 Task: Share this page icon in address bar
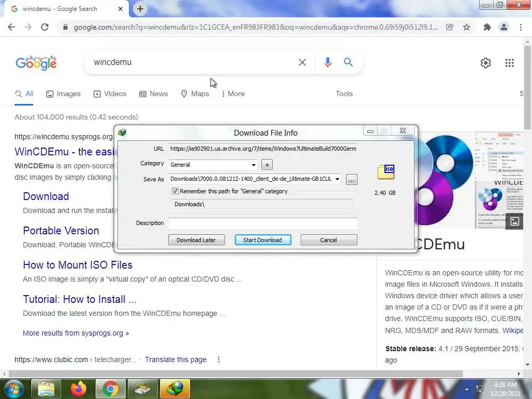(x=450, y=27)
